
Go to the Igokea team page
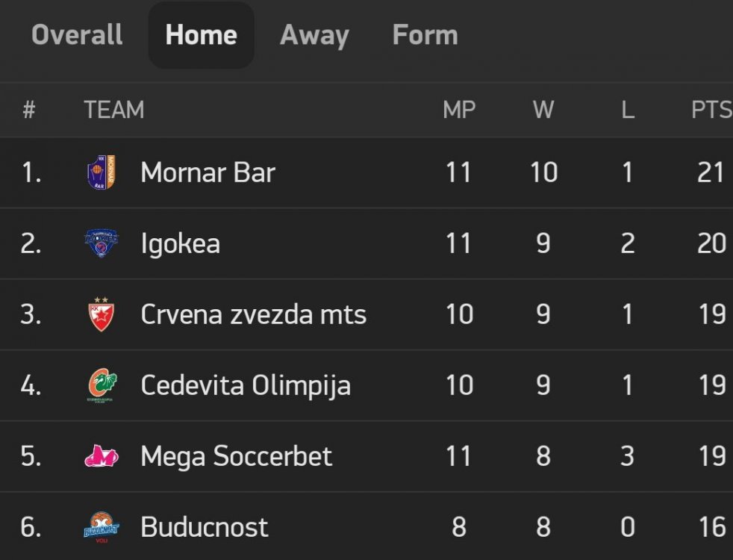coord(180,243)
